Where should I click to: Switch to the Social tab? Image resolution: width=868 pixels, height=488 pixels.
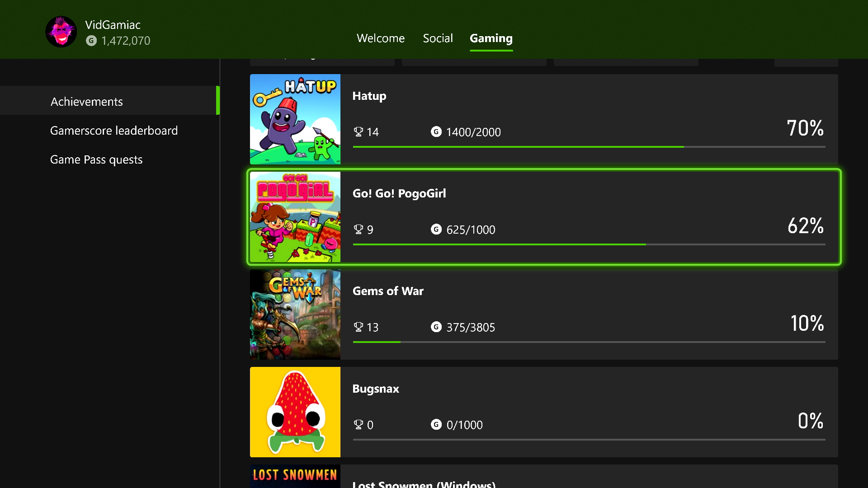438,38
